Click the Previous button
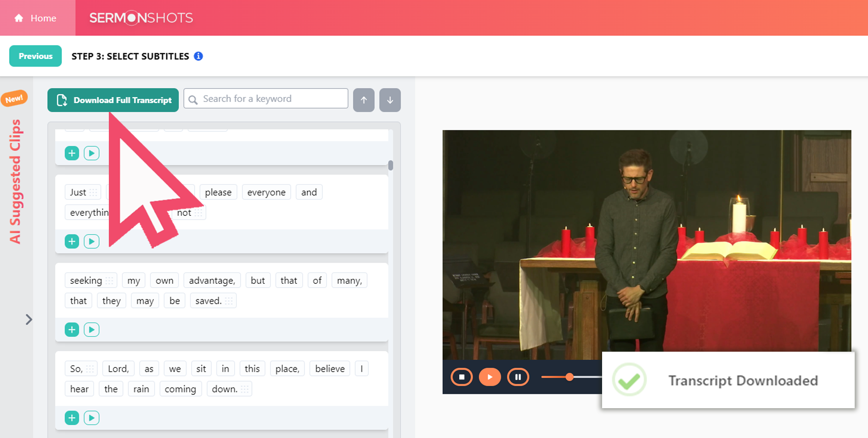 (35, 56)
